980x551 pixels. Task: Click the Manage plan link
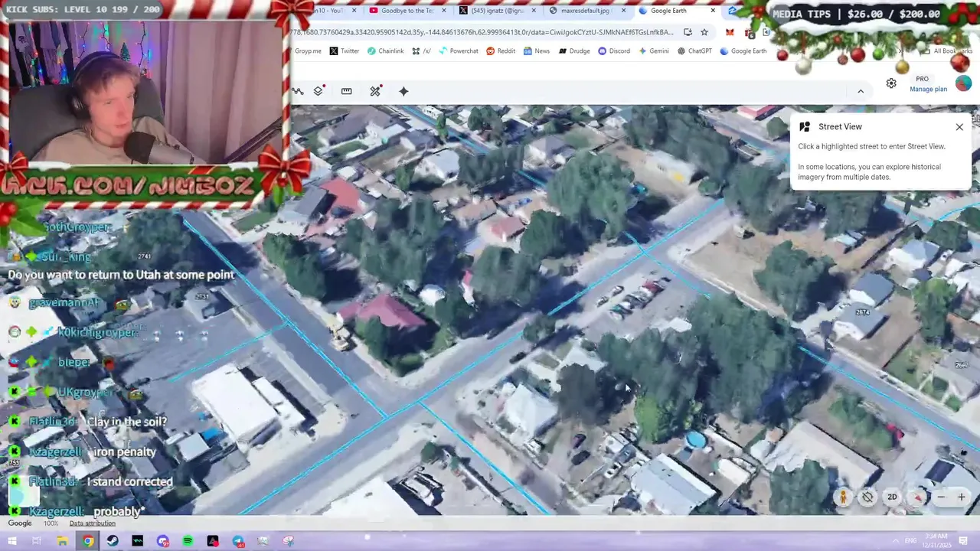(x=928, y=89)
